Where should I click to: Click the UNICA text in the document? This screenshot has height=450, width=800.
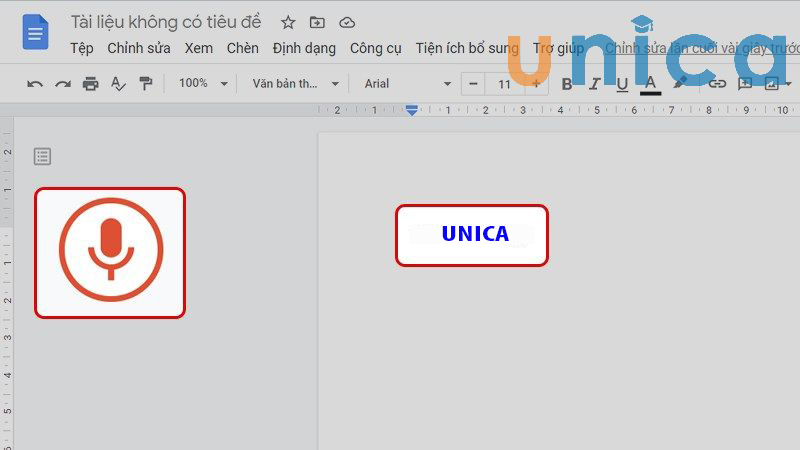[x=475, y=234]
